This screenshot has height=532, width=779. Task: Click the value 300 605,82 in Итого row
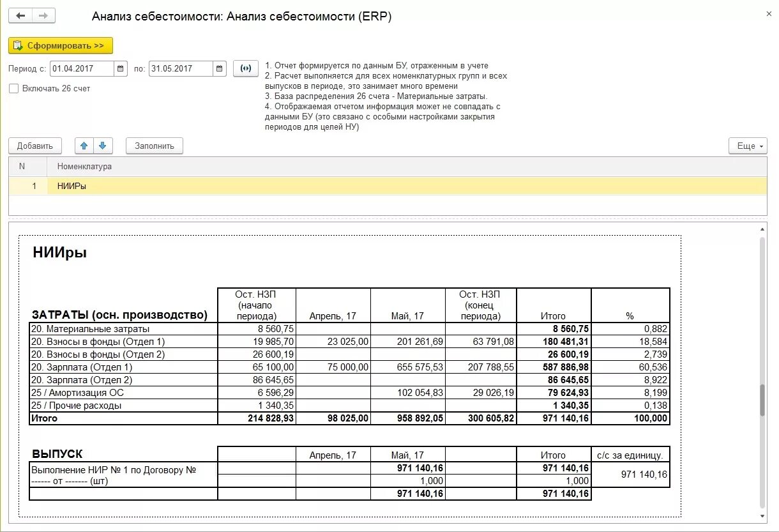point(491,418)
